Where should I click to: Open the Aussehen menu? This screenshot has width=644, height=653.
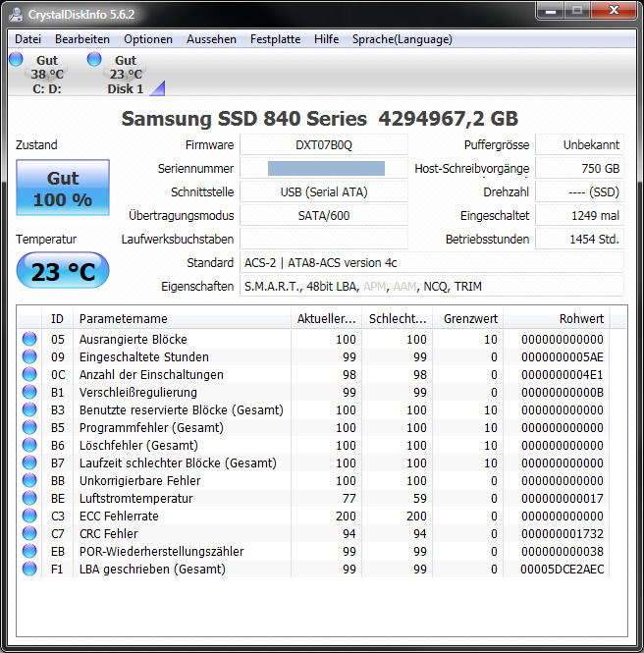211,39
